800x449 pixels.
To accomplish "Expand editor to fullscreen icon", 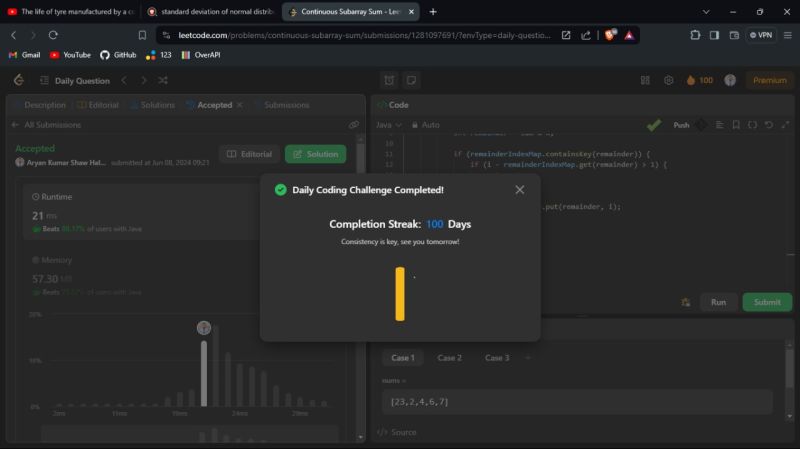I will tap(785, 124).
